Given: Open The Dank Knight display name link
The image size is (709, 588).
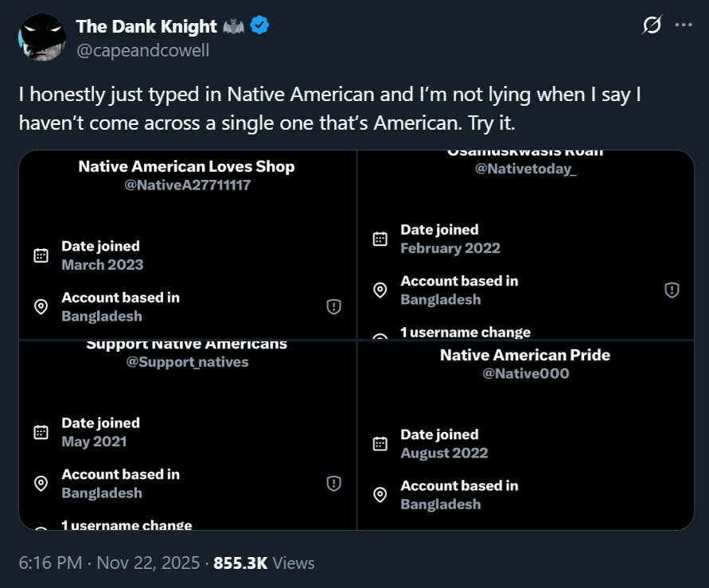Looking at the screenshot, I should click(146, 26).
